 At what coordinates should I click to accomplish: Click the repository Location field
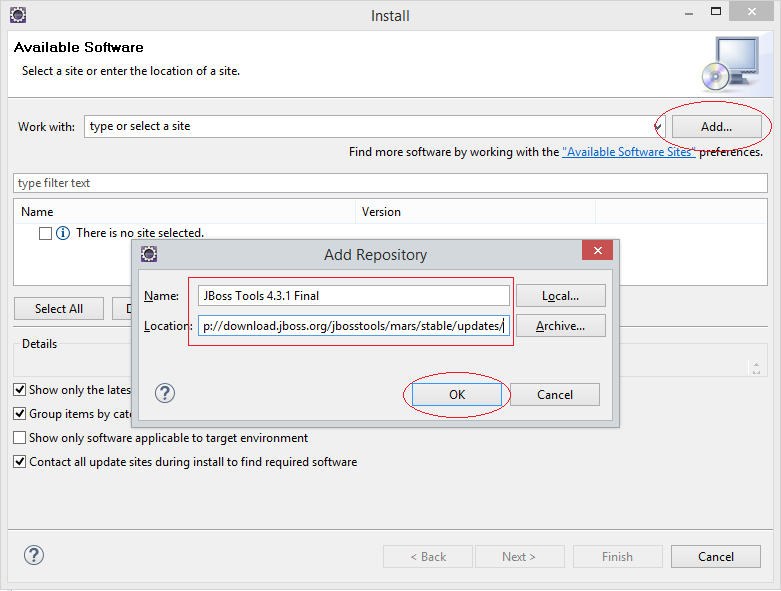[x=354, y=326]
